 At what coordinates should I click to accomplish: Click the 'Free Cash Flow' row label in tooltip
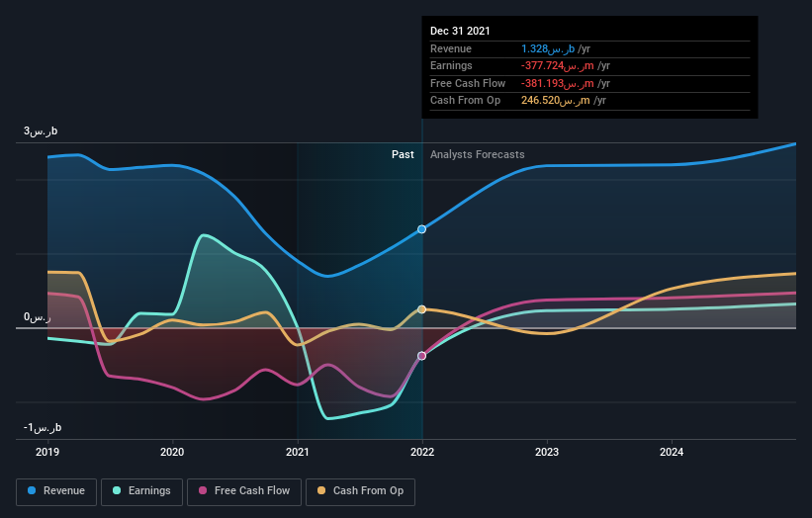[x=468, y=83]
